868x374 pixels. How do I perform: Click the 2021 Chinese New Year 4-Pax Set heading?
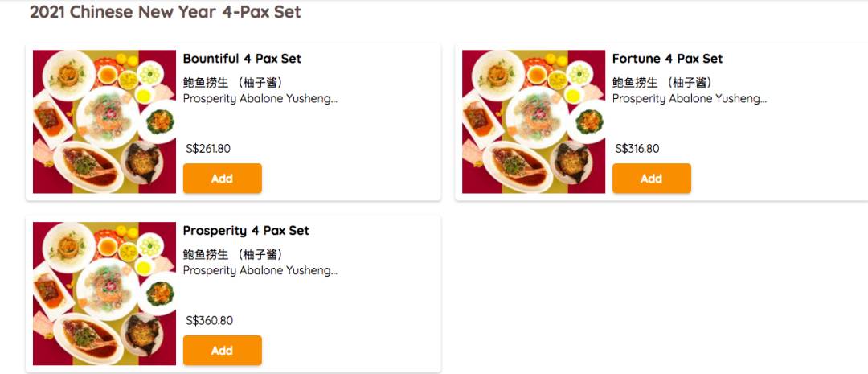[166, 12]
